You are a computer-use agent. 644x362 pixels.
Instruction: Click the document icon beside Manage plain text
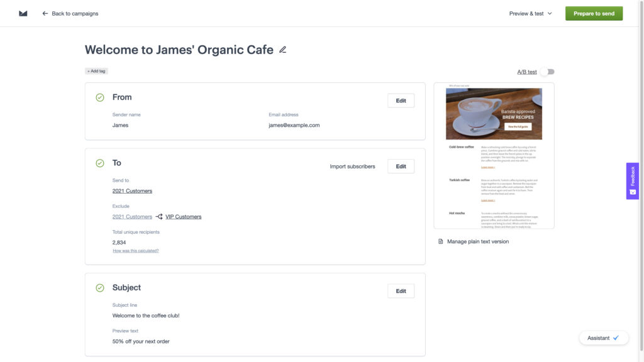tap(441, 241)
